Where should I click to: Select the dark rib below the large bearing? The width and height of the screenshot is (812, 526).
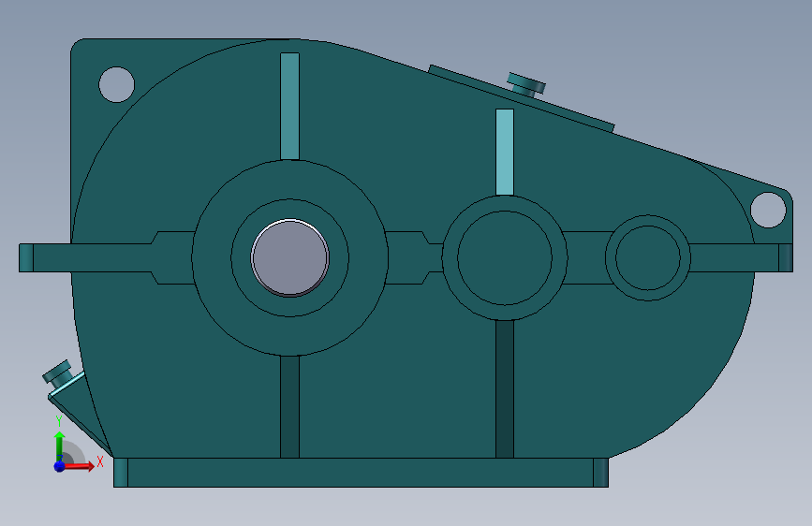(x=290, y=406)
